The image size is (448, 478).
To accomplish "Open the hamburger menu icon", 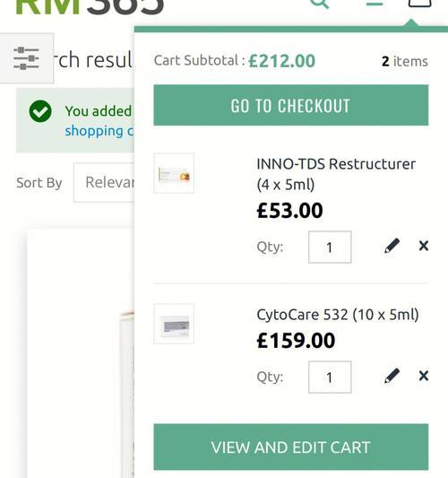I will point(375,3).
